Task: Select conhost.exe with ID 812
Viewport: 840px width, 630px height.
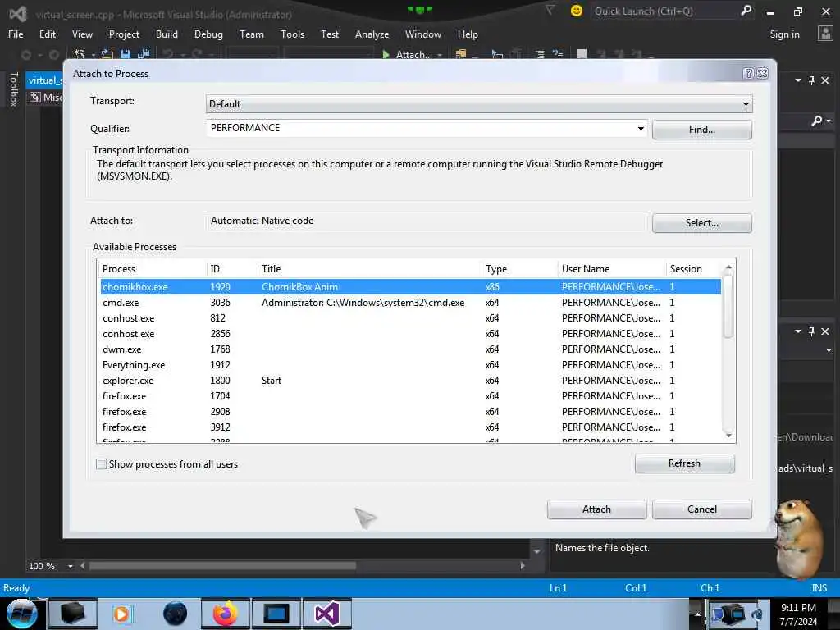Action: coord(410,318)
